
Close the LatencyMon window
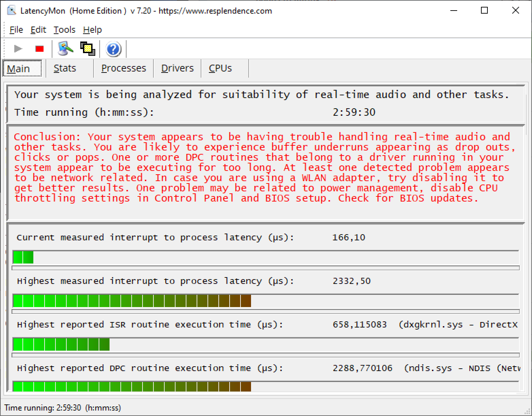515,11
